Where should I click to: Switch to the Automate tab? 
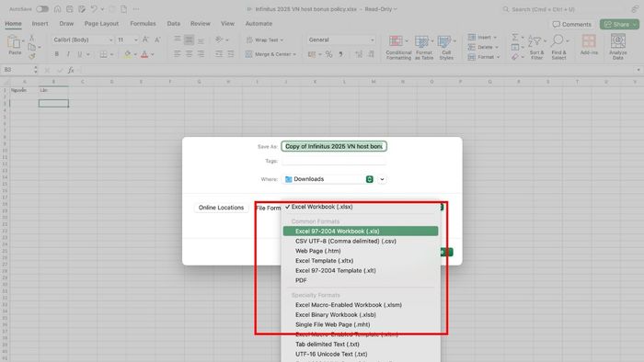pyautogui.click(x=259, y=24)
